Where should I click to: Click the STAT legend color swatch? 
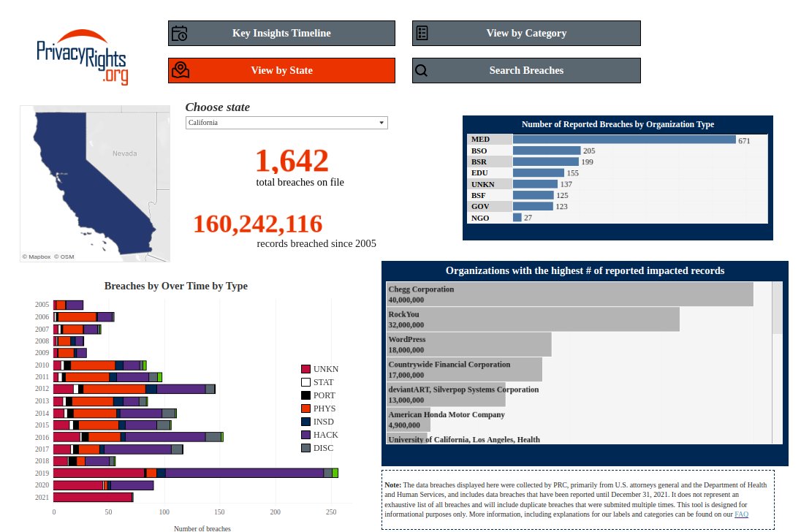[x=306, y=382]
